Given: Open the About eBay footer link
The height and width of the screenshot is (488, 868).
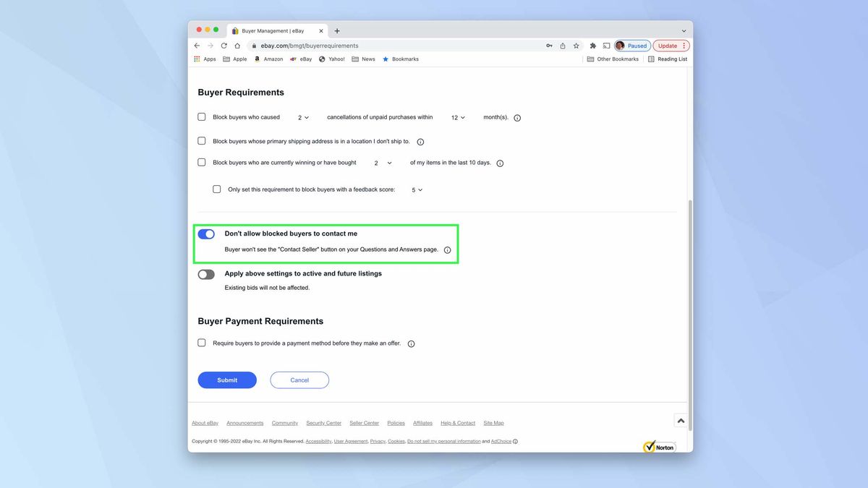Looking at the screenshot, I should 205,423.
